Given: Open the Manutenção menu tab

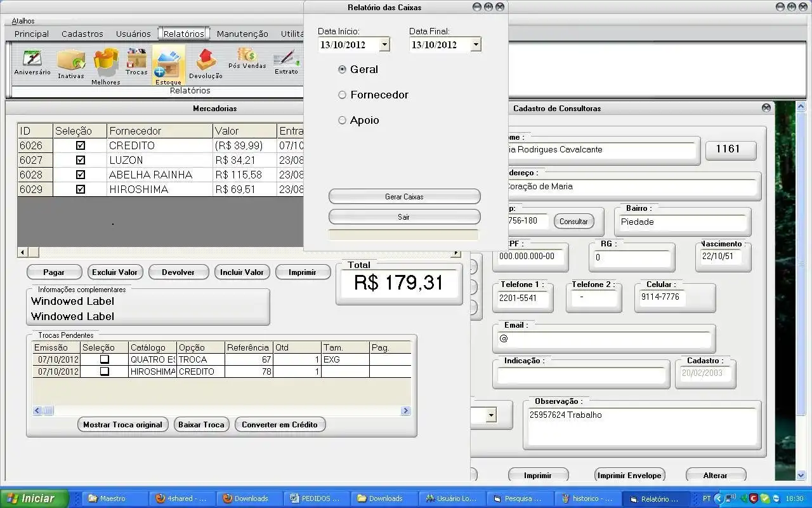Looking at the screenshot, I should click(x=242, y=34).
